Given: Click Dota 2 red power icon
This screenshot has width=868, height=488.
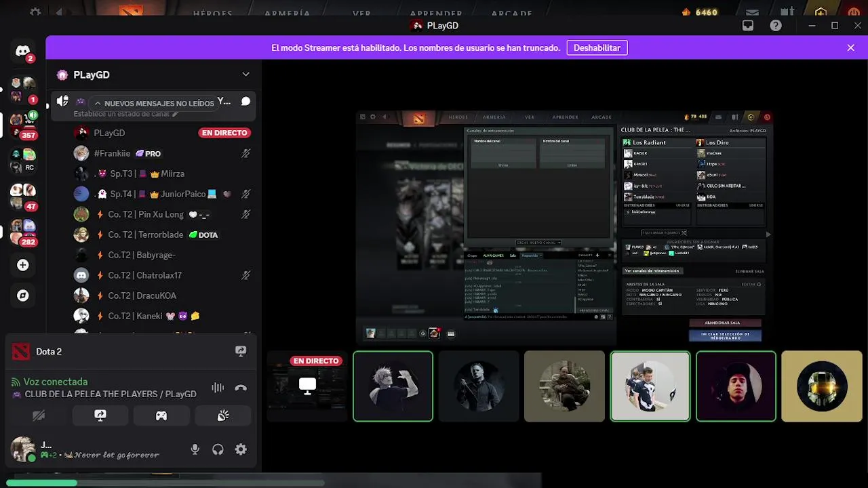Looking at the screenshot, I should [x=854, y=12].
